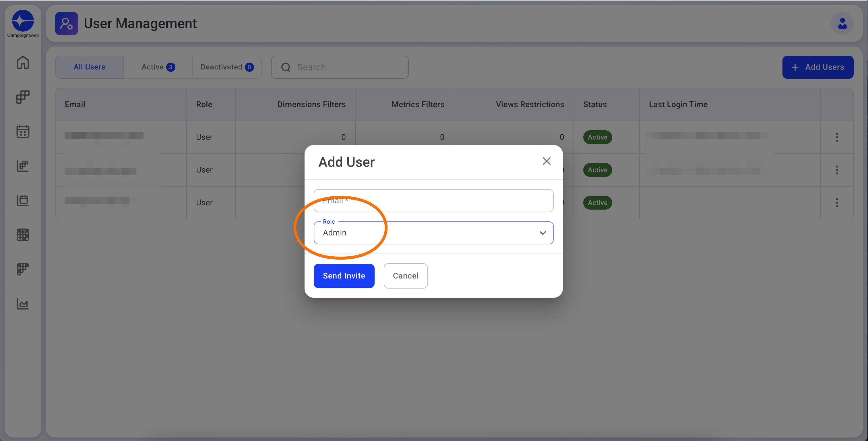Image resolution: width=868 pixels, height=441 pixels.
Task: Click the grid table sidebar icon
Action: point(23,235)
